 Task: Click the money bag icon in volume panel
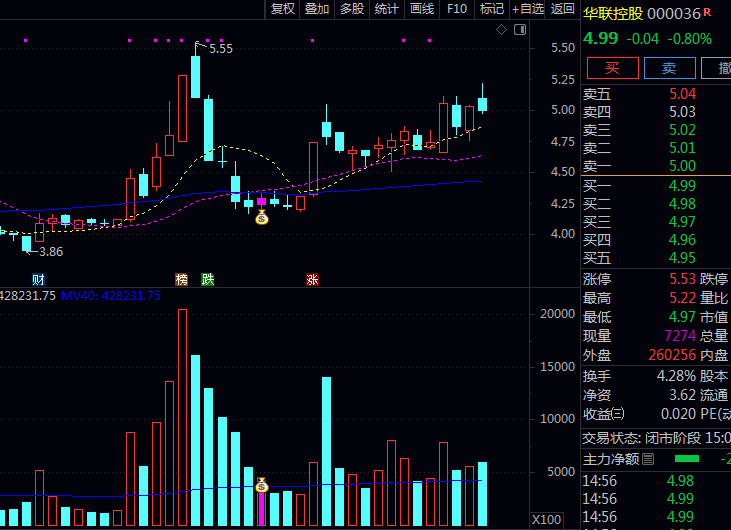coord(262,485)
